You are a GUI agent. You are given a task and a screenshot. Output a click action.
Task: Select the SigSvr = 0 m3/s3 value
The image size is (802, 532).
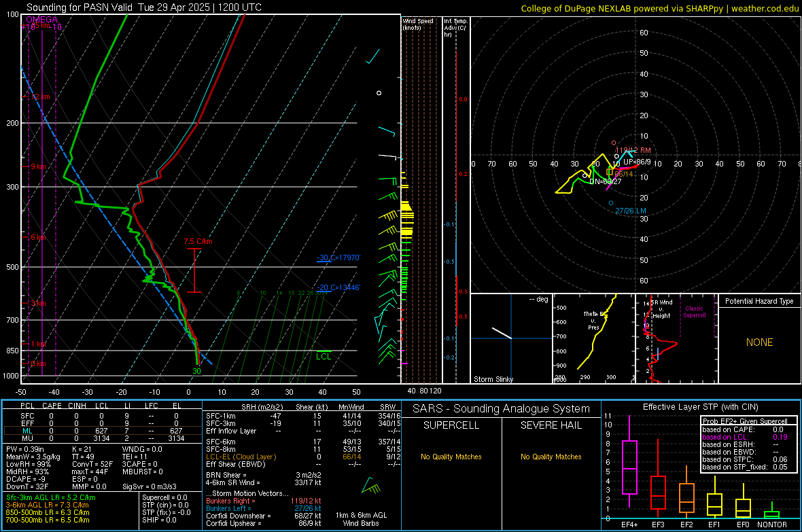point(150,487)
